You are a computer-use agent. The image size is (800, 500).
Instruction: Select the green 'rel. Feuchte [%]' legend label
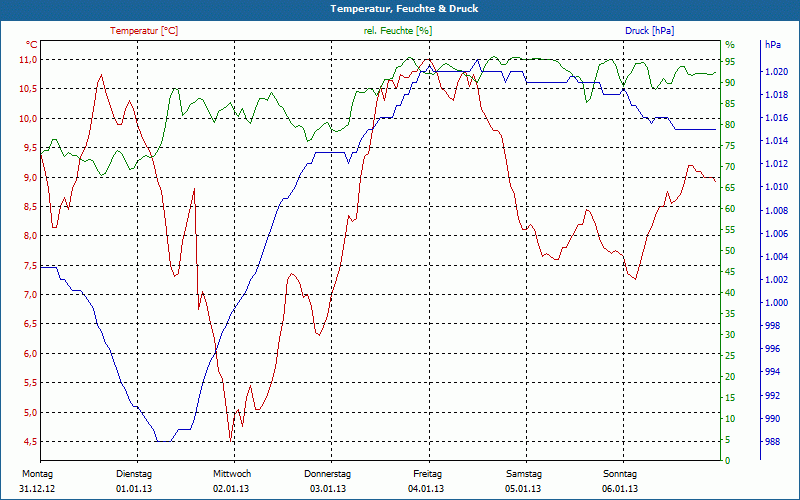tap(397, 31)
